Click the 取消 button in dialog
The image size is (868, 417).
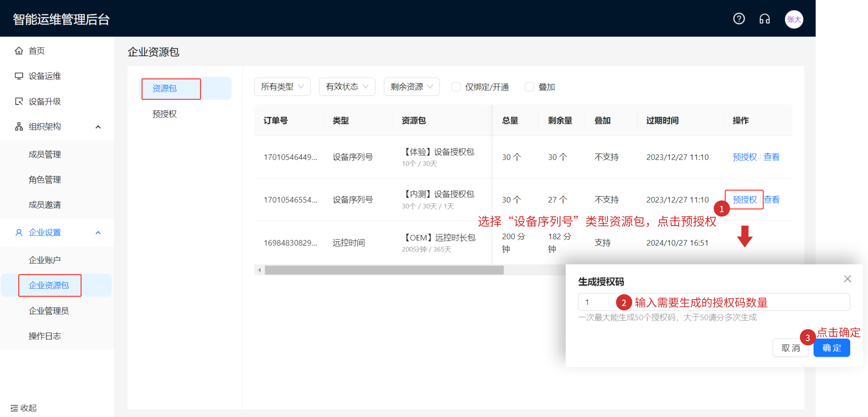point(790,348)
